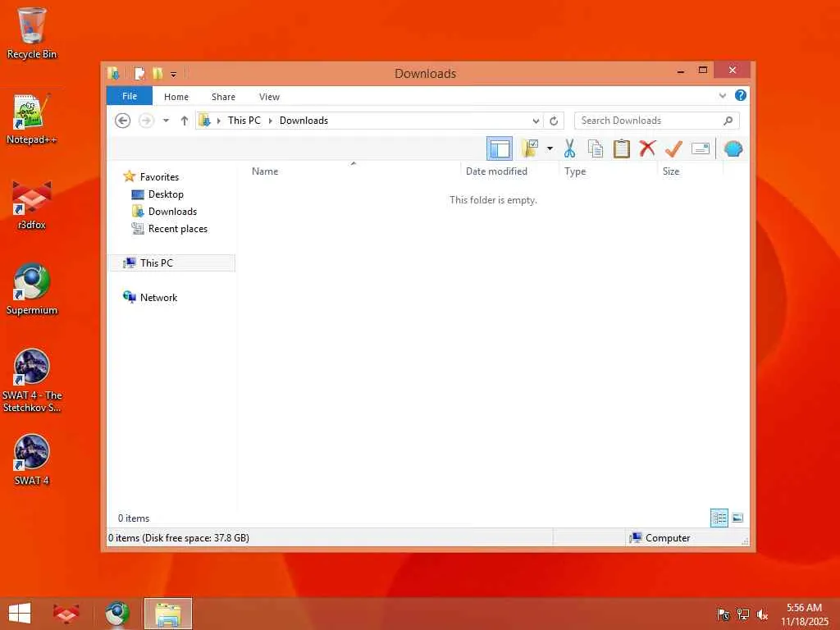
Task: Click the network tray icon
Action: 742,614
